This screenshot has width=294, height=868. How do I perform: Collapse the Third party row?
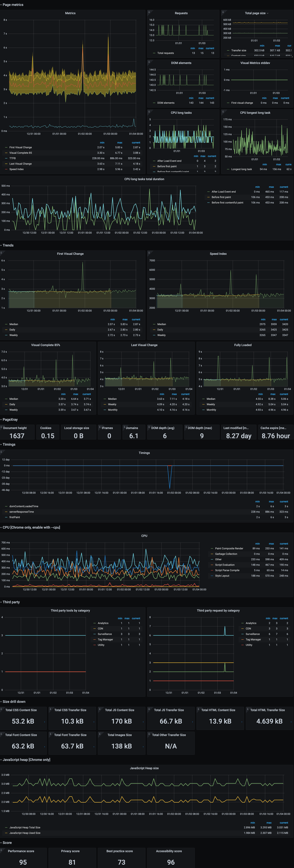10,602
